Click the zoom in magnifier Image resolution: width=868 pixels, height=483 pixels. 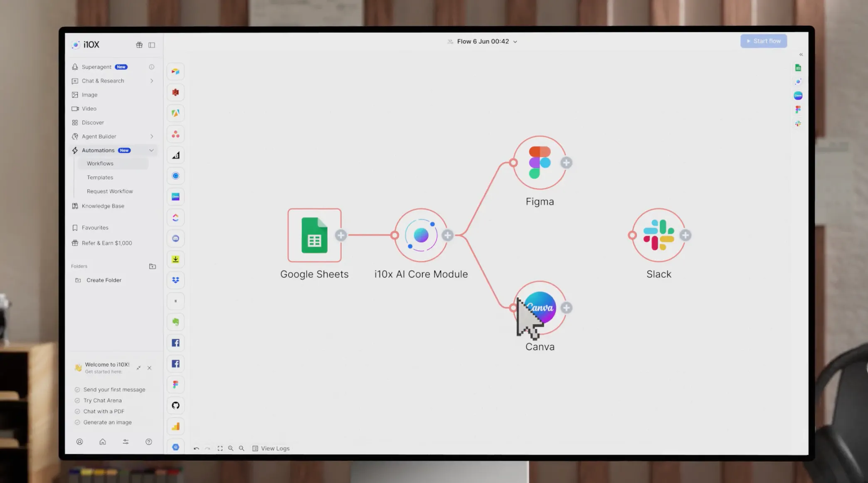pyautogui.click(x=231, y=448)
